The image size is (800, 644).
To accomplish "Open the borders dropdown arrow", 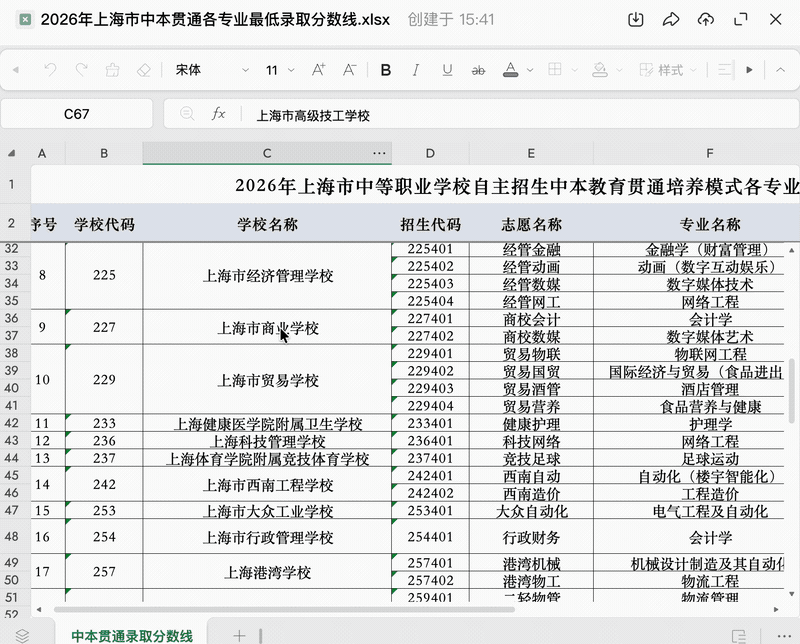I will (x=574, y=70).
